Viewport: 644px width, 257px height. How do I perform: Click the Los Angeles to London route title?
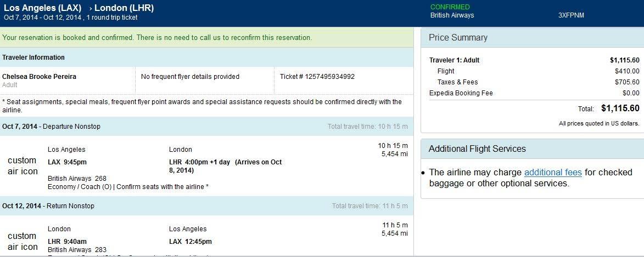click(x=79, y=8)
